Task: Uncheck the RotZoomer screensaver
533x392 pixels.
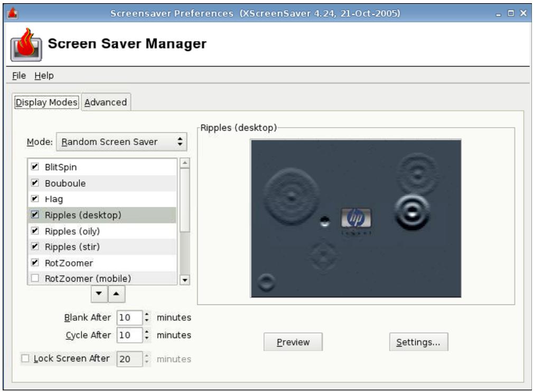Action: pyautogui.click(x=35, y=262)
